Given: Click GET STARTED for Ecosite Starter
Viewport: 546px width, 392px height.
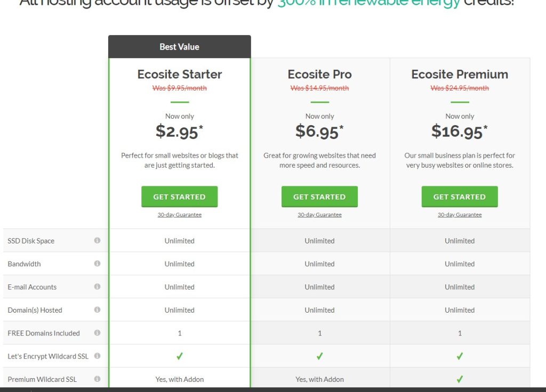Looking at the screenshot, I should [179, 197].
